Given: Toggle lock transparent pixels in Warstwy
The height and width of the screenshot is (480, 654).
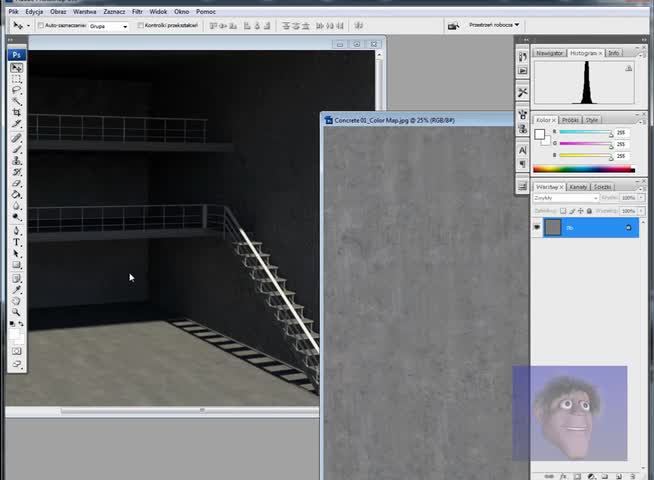Looking at the screenshot, I should click(x=563, y=211).
